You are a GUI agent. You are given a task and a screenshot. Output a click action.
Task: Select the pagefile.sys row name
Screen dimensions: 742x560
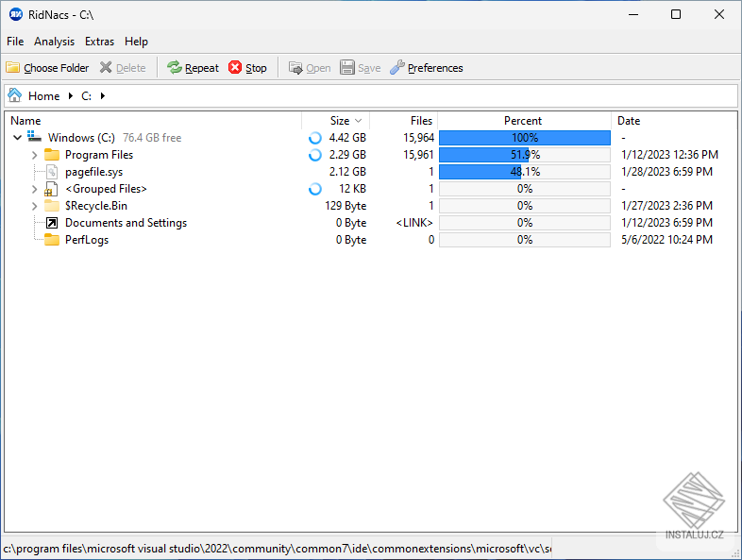click(x=93, y=172)
